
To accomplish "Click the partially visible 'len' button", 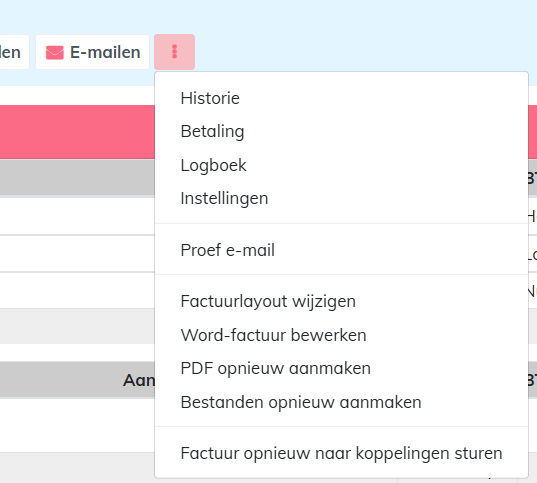I will click(14, 52).
